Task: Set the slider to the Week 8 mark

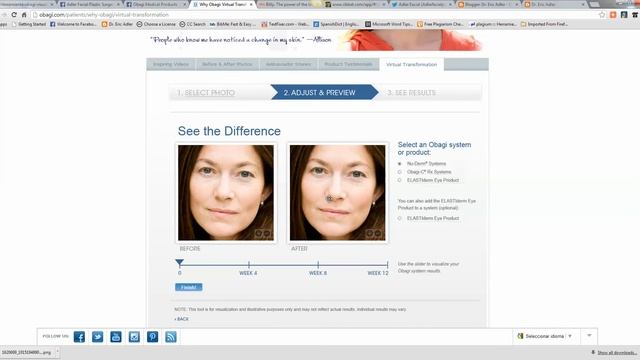Action: coord(318,264)
